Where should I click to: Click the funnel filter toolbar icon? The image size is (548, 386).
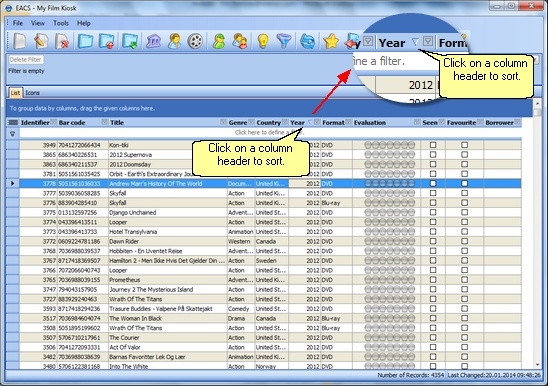284,41
